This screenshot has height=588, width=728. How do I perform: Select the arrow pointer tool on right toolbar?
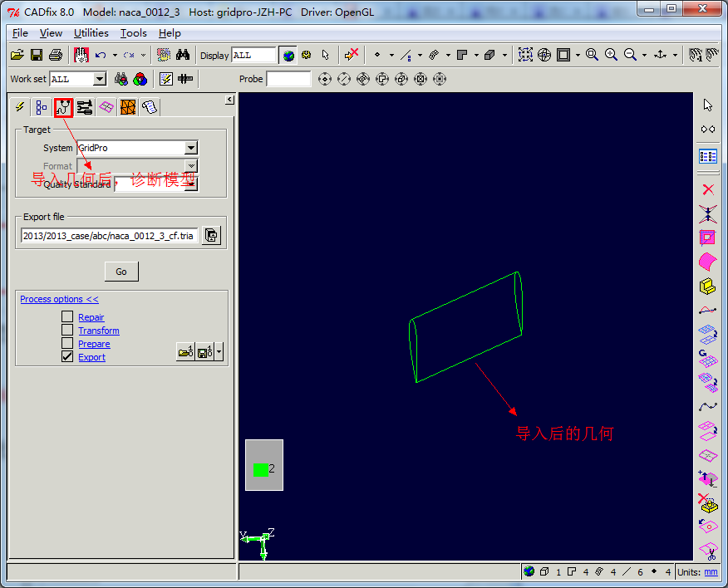pyautogui.click(x=708, y=105)
